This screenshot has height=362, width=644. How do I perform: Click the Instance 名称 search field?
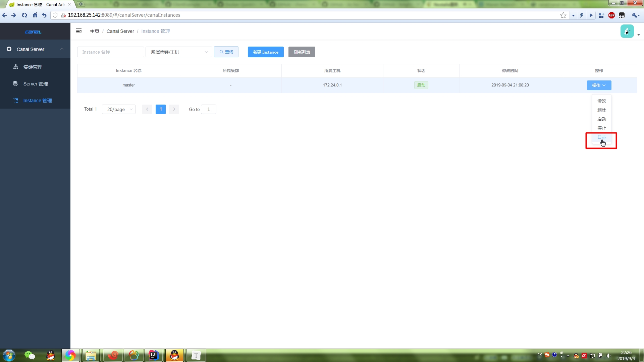point(110,52)
